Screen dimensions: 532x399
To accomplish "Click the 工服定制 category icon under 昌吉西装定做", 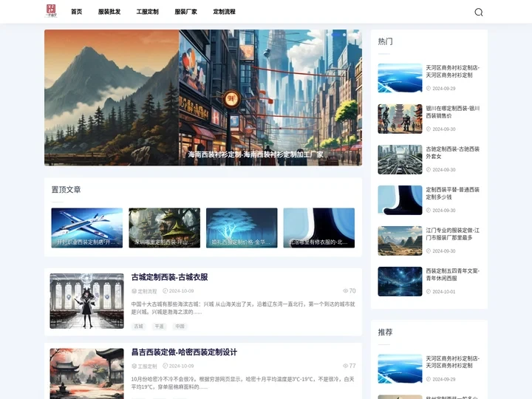I will [134, 366].
